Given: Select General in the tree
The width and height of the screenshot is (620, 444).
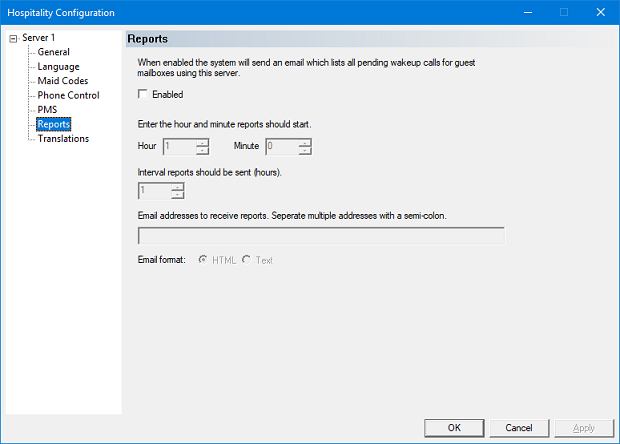Looking at the screenshot, I should click(53, 52).
